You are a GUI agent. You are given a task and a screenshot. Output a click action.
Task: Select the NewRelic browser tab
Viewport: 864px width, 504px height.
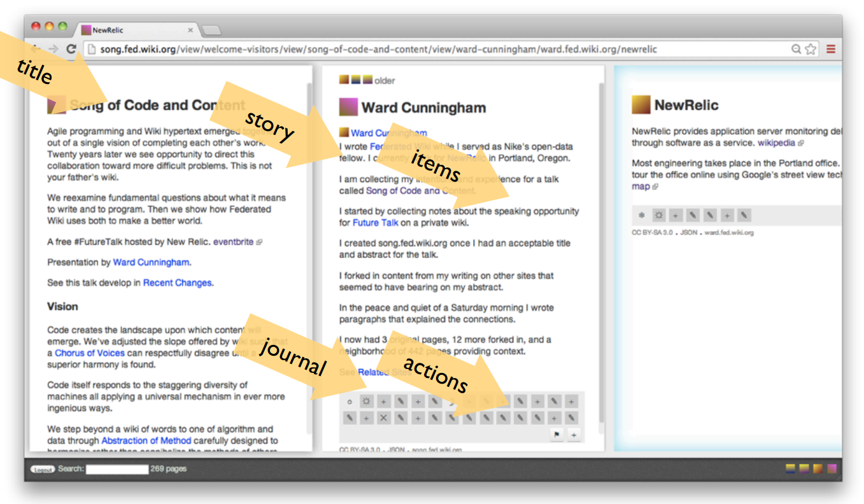tap(137, 30)
